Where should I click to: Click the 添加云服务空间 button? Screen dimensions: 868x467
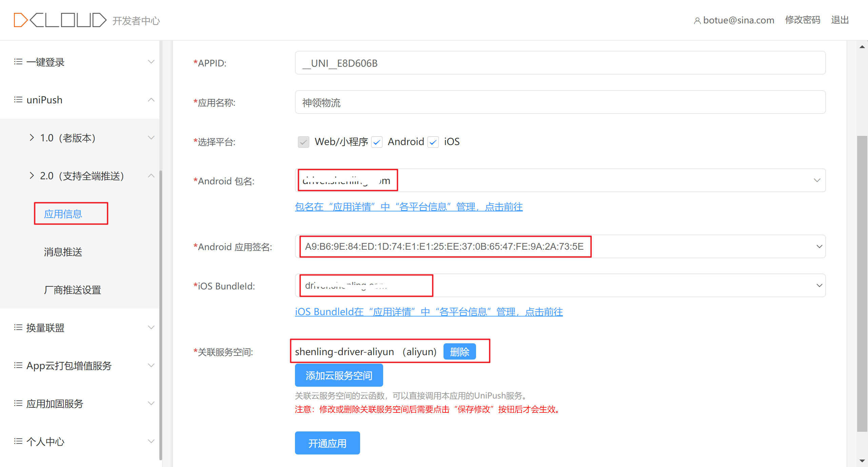tap(339, 375)
